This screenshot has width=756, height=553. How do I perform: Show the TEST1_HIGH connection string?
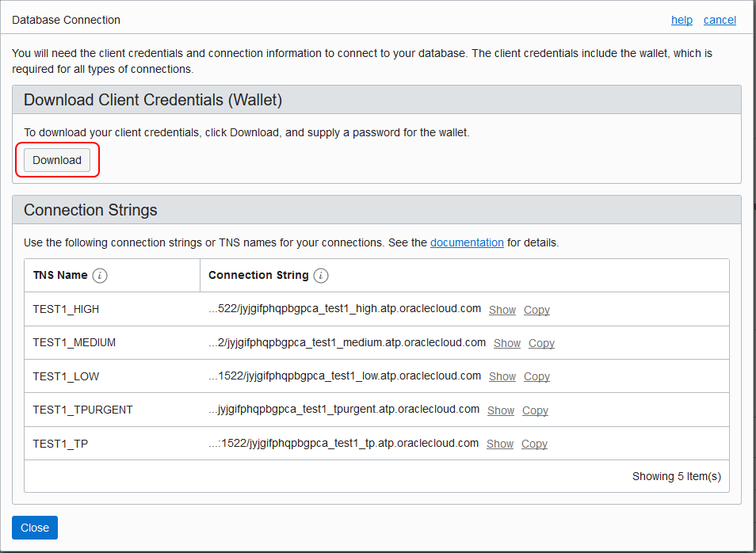502,310
